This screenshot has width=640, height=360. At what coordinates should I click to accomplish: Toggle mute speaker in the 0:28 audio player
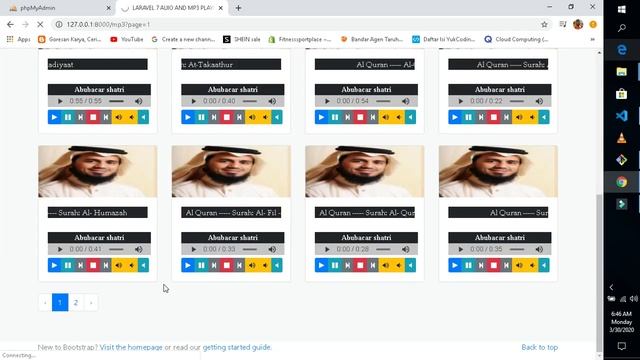point(406,249)
